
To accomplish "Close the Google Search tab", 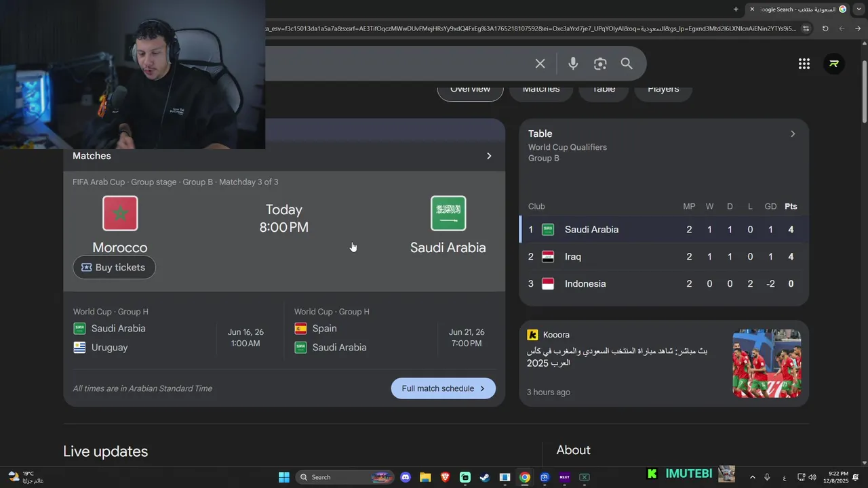I will click(x=752, y=9).
